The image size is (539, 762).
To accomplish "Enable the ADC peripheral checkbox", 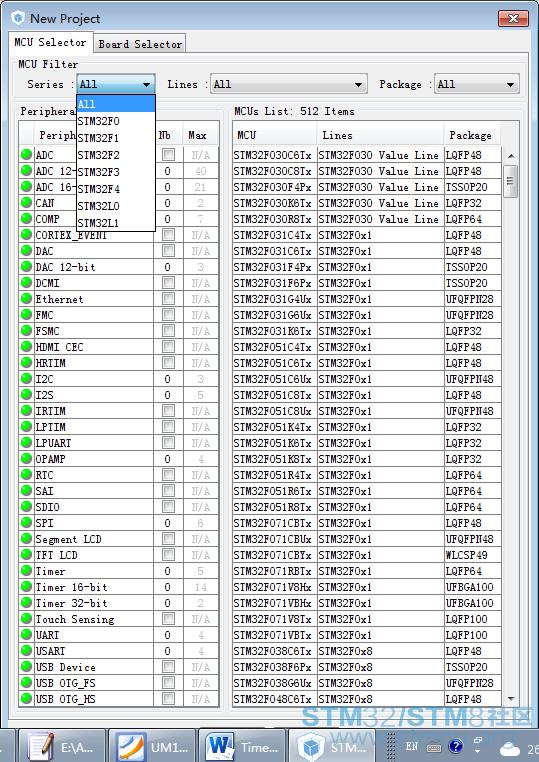I will [x=168, y=155].
